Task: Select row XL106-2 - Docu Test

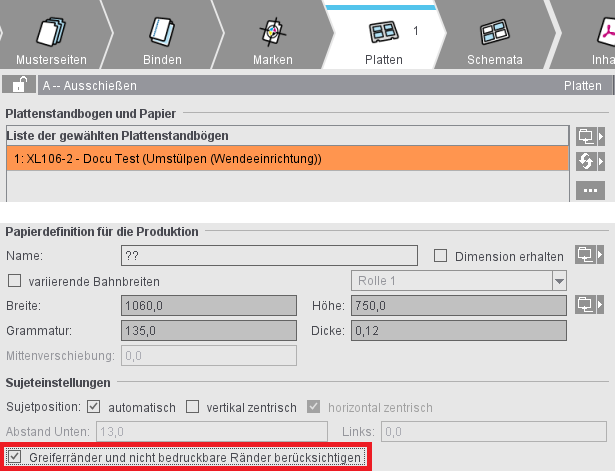Action: tap(287, 158)
